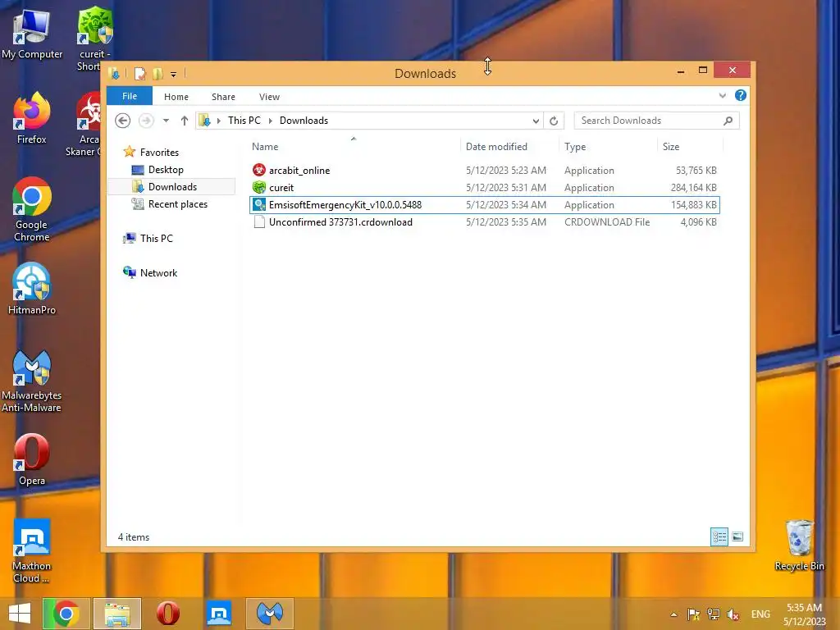Open the File tab in the ribbon
The width and height of the screenshot is (840, 630).
click(x=130, y=96)
